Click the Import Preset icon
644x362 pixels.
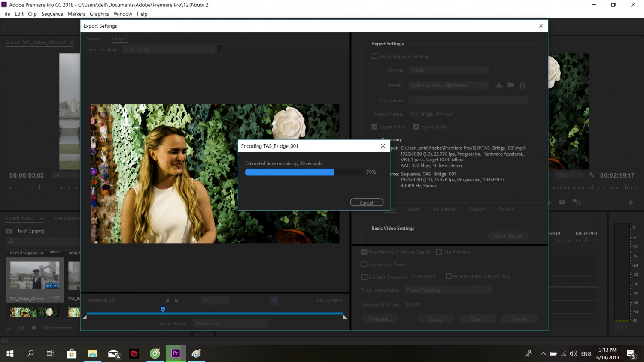click(x=510, y=85)
